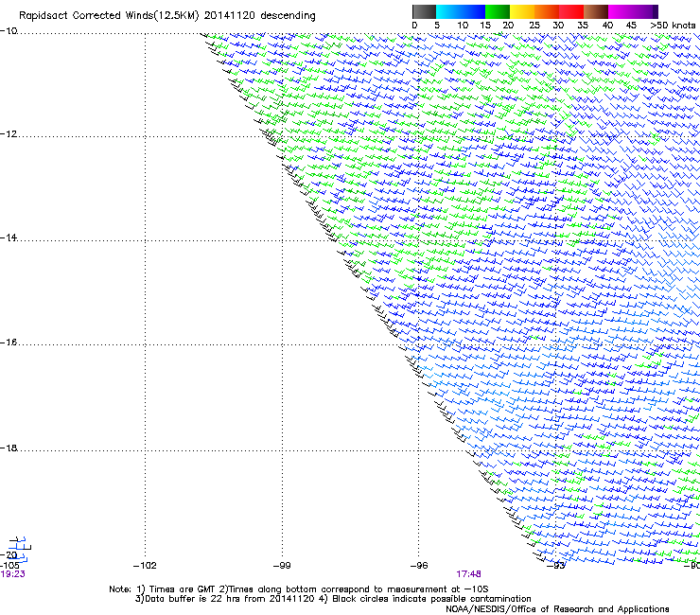700x615 pixels.
Task: Click the -93 longitude axis label
Action: pyautogui.click(x=556, y=566)
